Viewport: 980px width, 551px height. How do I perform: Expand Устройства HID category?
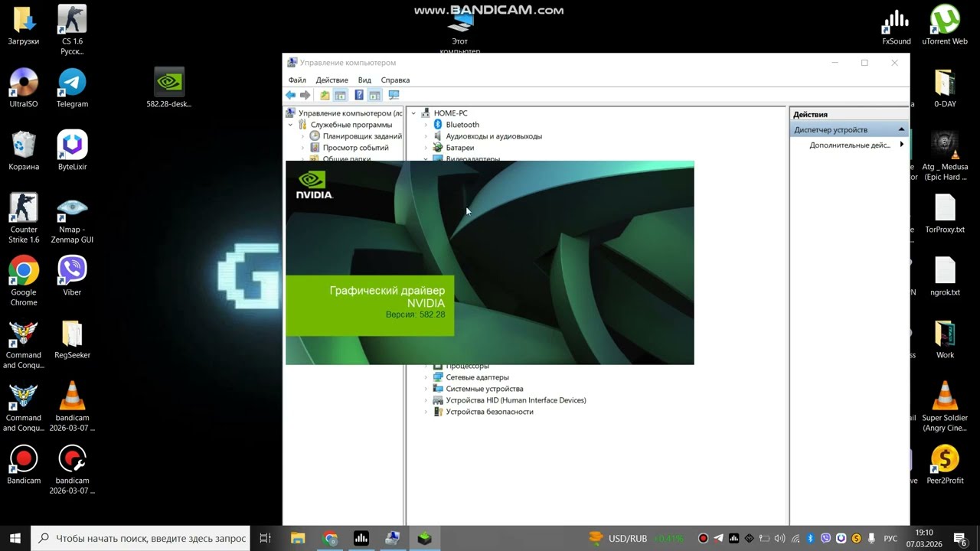[426, 400]
